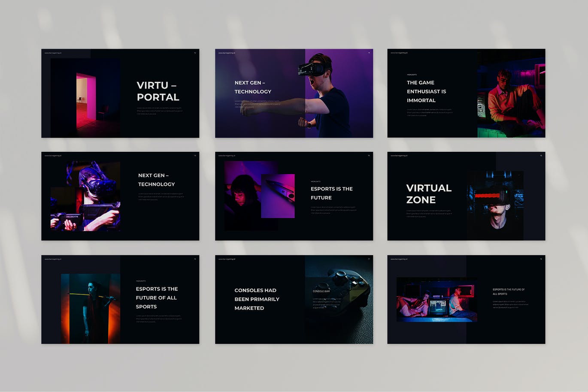This screenshot has width=588, height=392.
Task: Click large "Esports Is The Future Of All Sports" heading
Action: coord(157,298)
